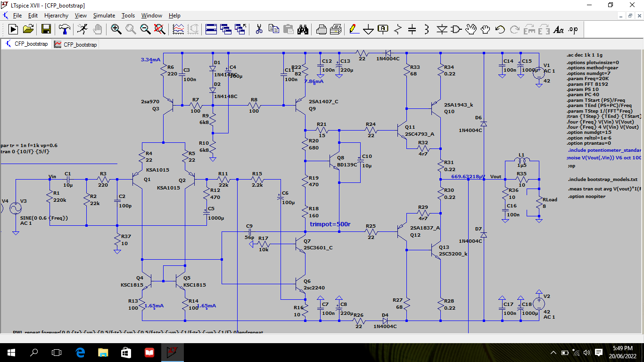Image resolution: width=644 pixels, height=362 pixels.
Task: Open print setup icon
Action: tap(336, 29)
